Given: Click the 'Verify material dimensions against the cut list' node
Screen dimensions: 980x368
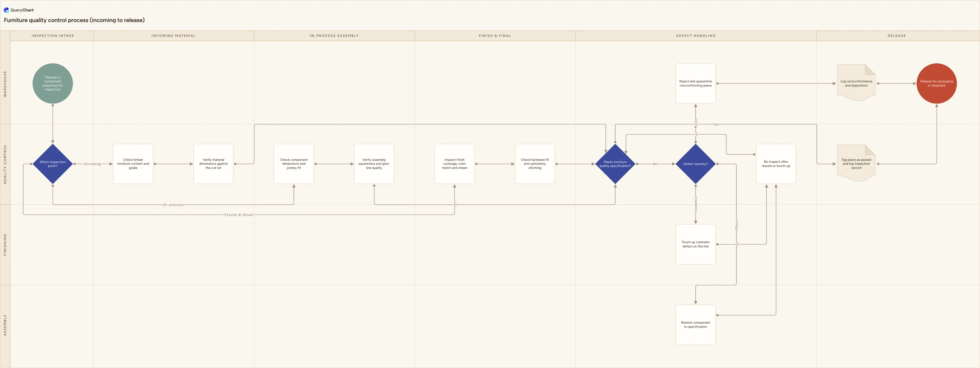Looking at the screenshot, I should click(x=213, y=164).
